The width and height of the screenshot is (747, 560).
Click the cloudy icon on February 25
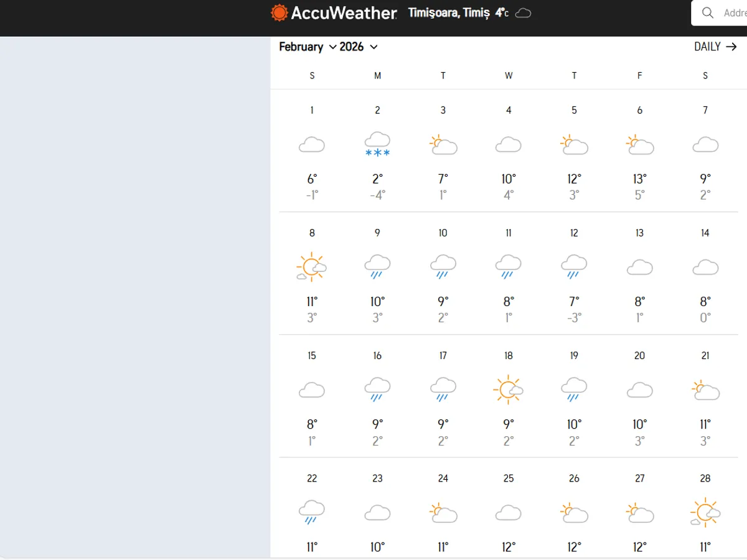tap(508, 511)
